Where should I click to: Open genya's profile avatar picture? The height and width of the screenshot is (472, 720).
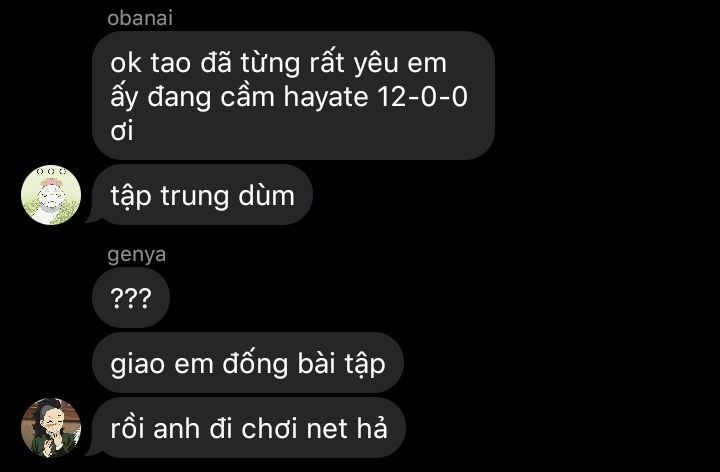(51, 428)
